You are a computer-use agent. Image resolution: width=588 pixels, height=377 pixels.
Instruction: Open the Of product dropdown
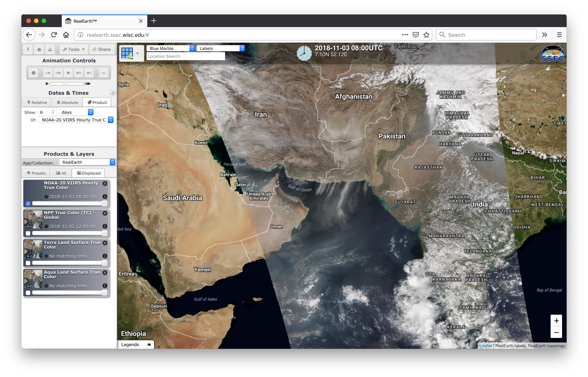76,120
